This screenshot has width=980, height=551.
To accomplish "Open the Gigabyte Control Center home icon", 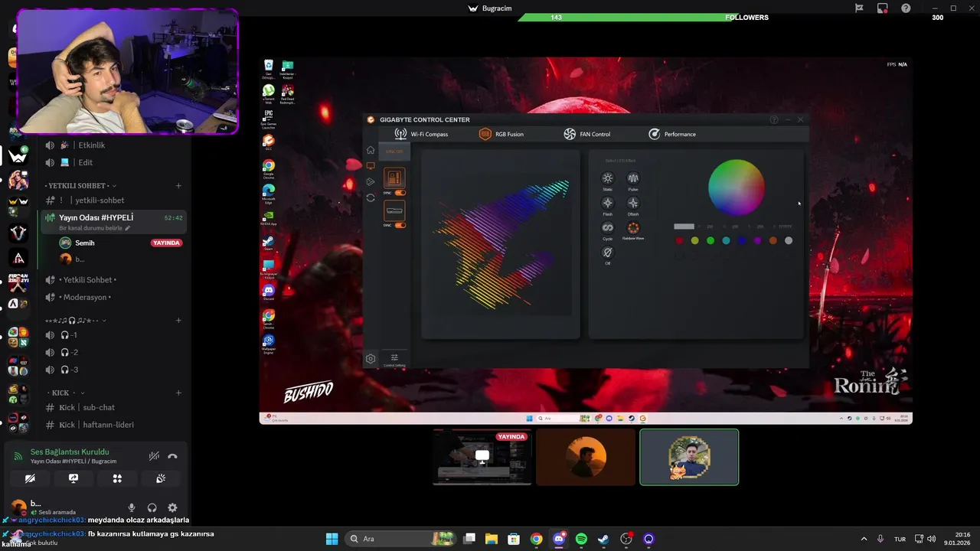I will (x=371, y=150).
